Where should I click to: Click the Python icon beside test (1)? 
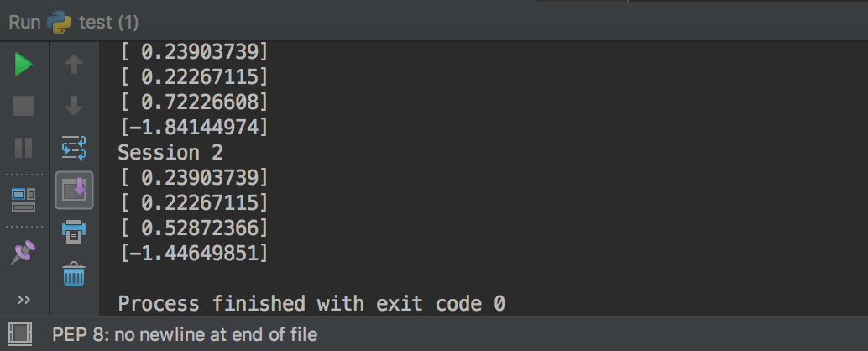59,23
